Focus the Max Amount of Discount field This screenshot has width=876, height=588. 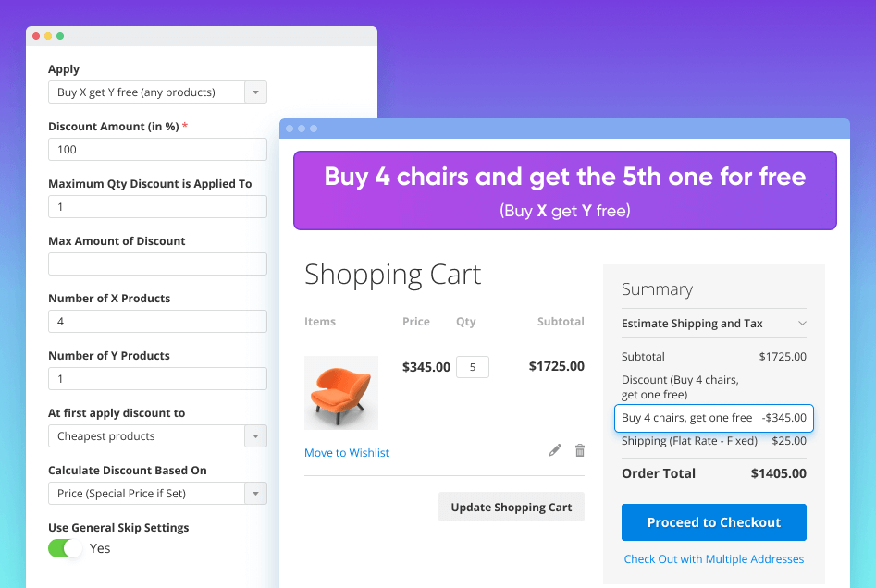(x=157, y=264)
